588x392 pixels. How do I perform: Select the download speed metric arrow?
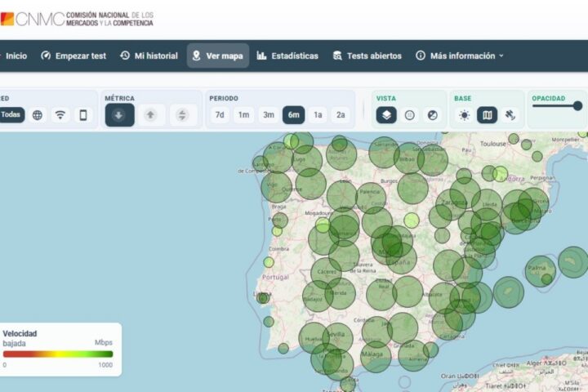pyautogui.click(x=119, y=115)
